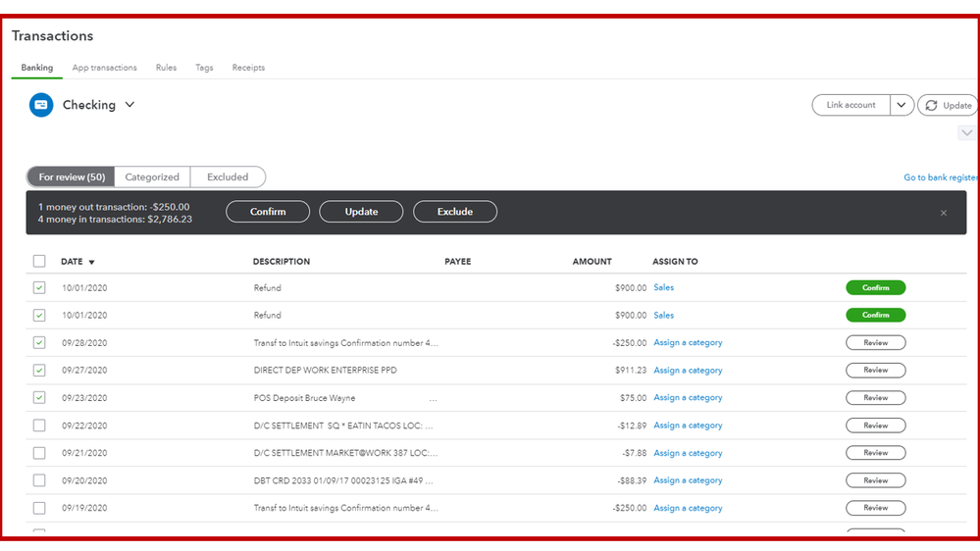The width and height of the screenshot is (980, 551).
Task: Uncheck the second 10/01/2020 Refund row
Action: (x=39, y=316)
